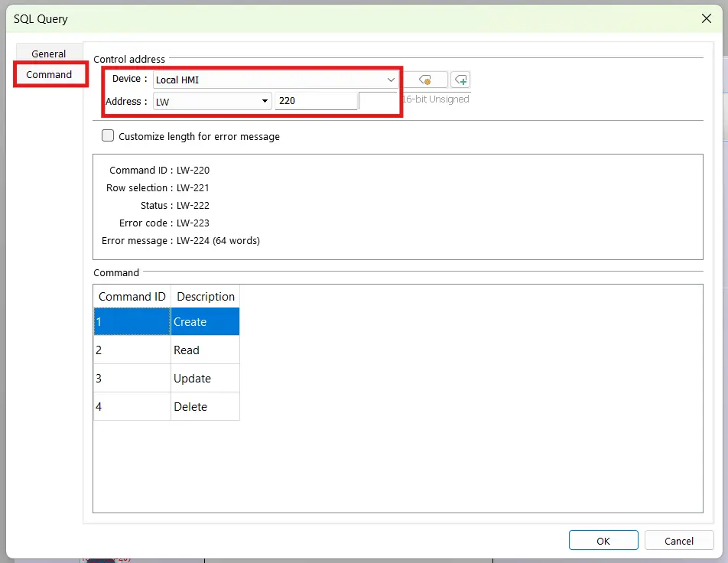Select the Delete command row
Viewport: 728px width, 563px height.
[x=167, y=406]
